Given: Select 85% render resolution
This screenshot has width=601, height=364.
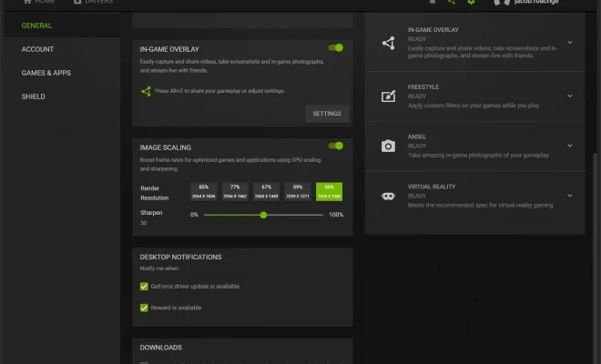Looking at the screenshot, I should (204, 192).
